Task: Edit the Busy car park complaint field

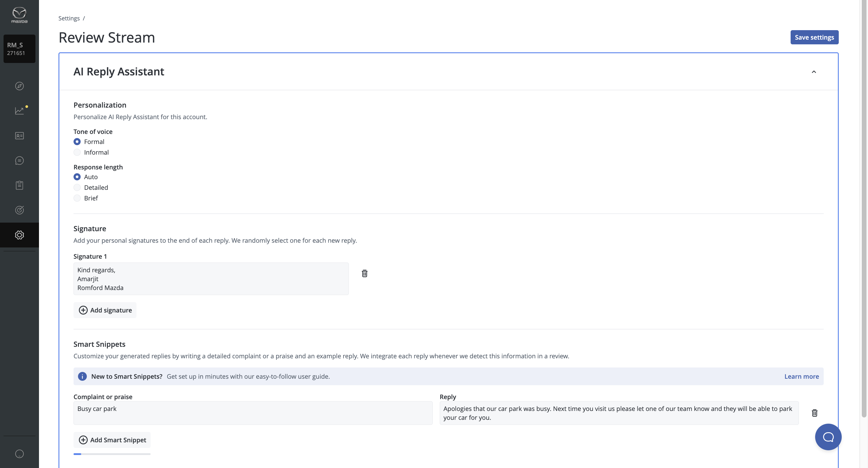Action: tap(253, 413)
